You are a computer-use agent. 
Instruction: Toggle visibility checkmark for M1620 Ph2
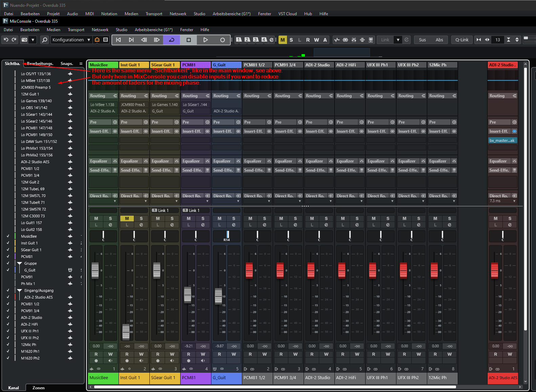coord(8,358)
